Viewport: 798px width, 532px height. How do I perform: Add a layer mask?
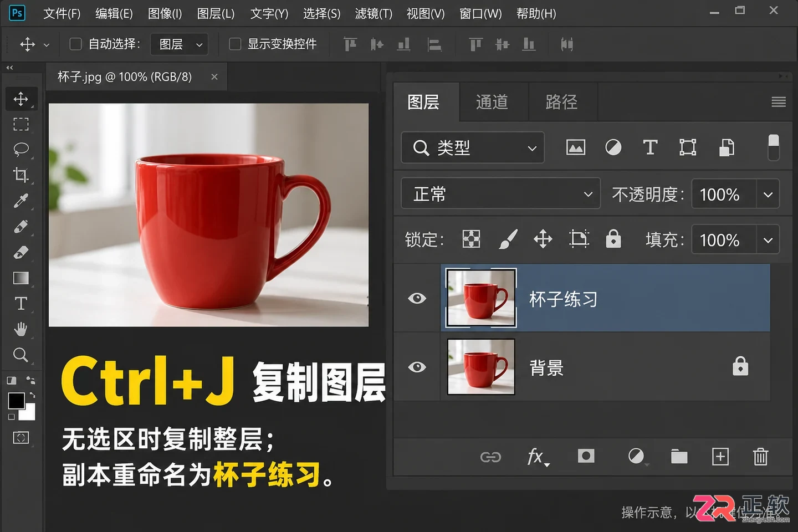[x=586, y=456]
